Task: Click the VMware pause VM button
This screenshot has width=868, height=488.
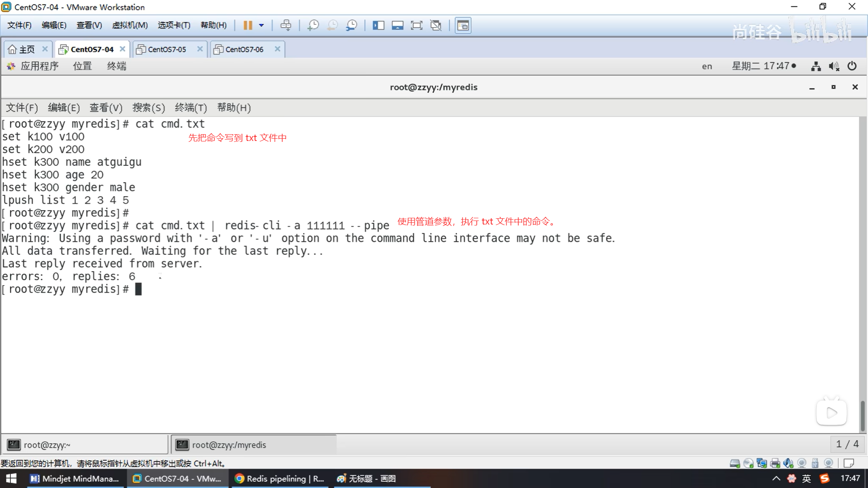Action: [247, 25]
